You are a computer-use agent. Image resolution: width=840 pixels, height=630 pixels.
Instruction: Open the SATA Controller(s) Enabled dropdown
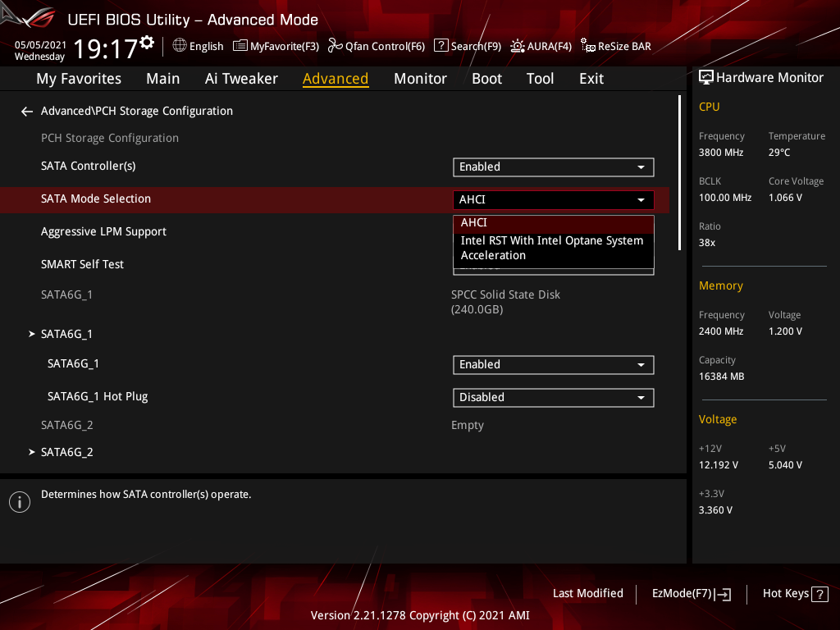tap(553, 167)
